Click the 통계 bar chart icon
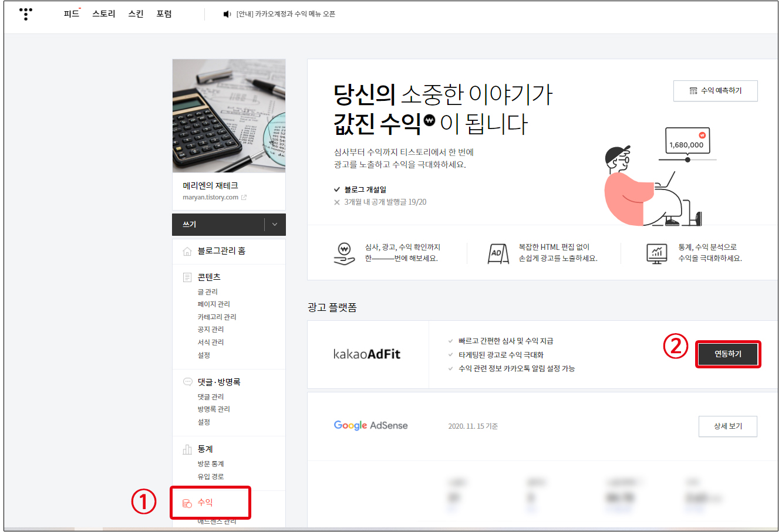 click(x=187, y=449)
